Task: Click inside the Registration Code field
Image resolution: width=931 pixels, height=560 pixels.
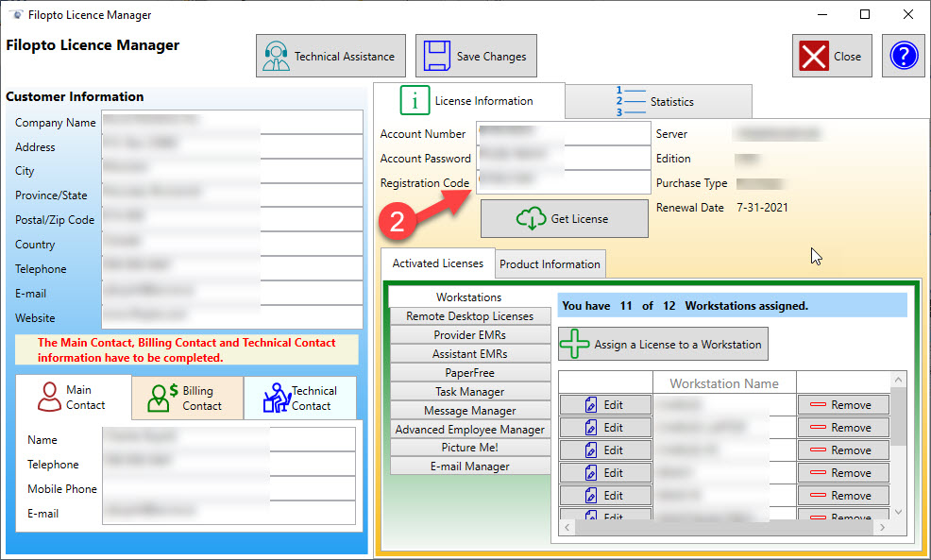Action: pyautogui.click(x=564, y=182)
